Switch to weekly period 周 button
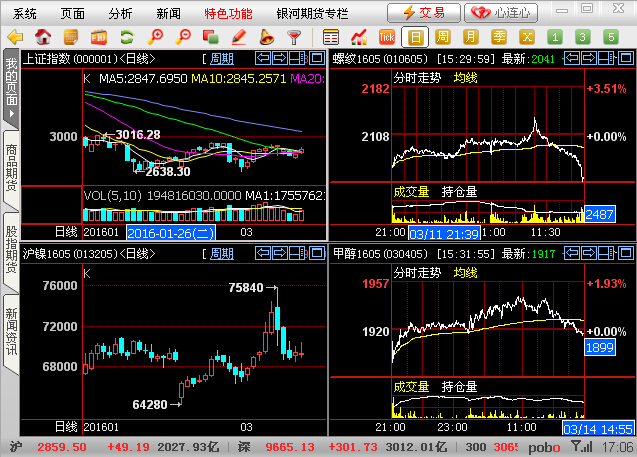 441,37
